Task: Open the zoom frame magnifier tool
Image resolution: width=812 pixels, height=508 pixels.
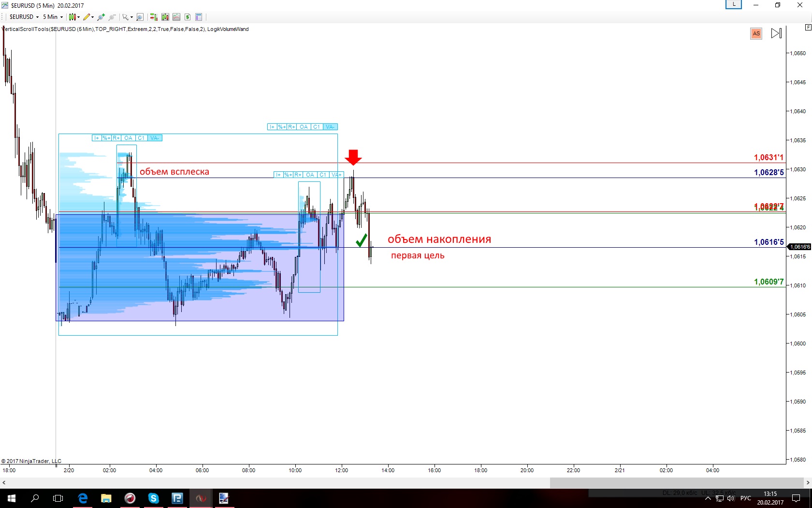Action: (140, 17)
